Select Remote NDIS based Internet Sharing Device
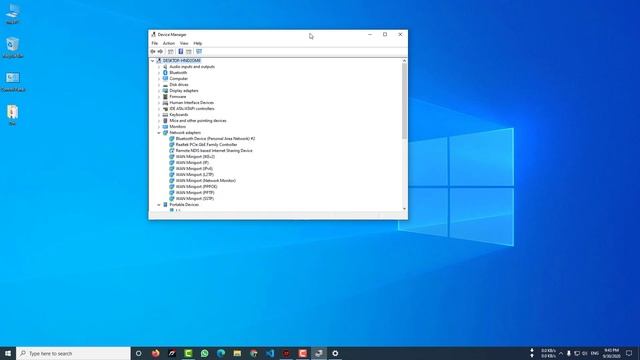Screen dimensions: 640x360 (214, 151)
